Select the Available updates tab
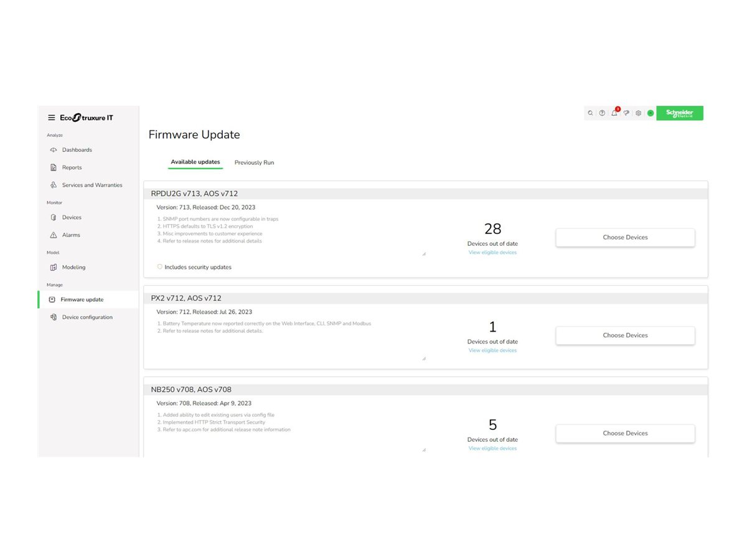The width and height of the screenshot is (747, 560). (x=195, y=162)
